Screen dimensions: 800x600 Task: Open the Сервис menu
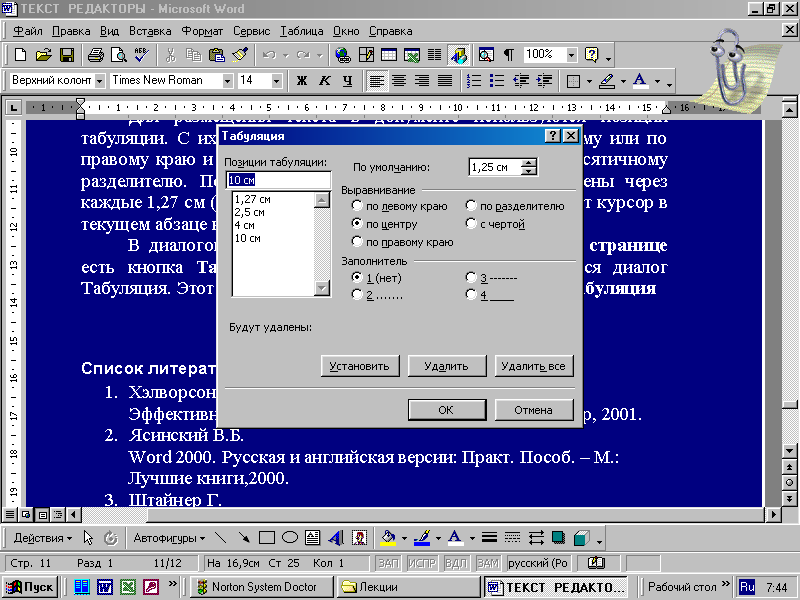(252, 31)
